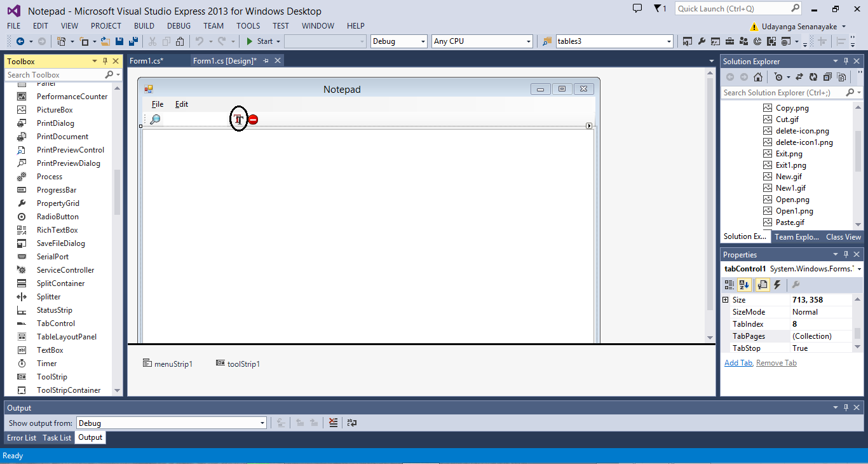Screen dimensions: 868x464
Task: Toggle word wrap icon in Output panel
Action: tap(351, 423)
